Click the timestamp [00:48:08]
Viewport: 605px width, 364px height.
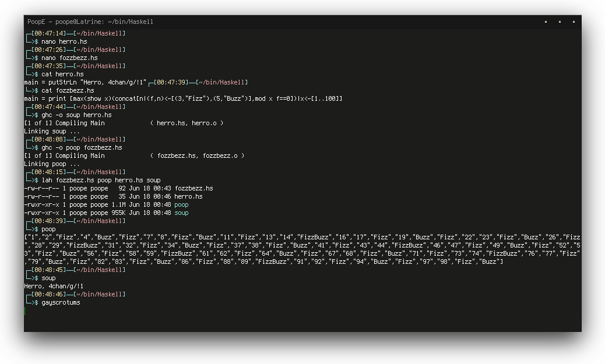48,139
